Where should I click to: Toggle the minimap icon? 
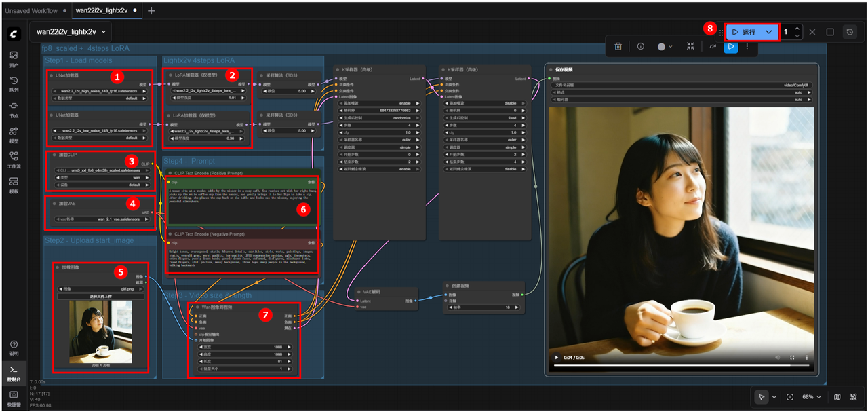(x=837, y=397)
